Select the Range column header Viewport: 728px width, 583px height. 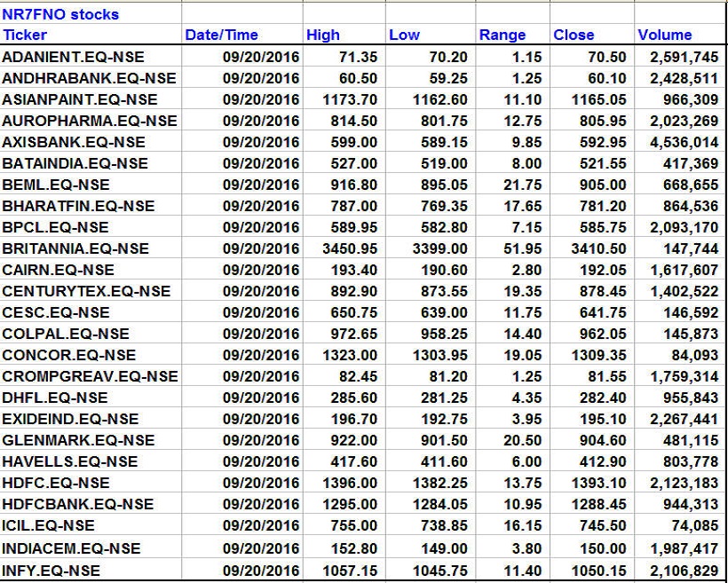coord(502,35)
